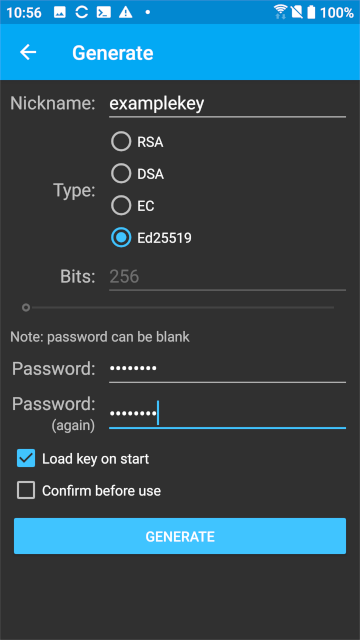Focus the first Password field
Viewport: 360px width, 640px height.
coord(227,369)
